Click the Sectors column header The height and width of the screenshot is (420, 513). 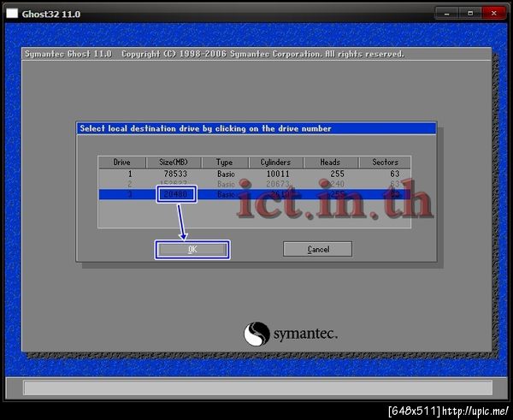point(385,163)
